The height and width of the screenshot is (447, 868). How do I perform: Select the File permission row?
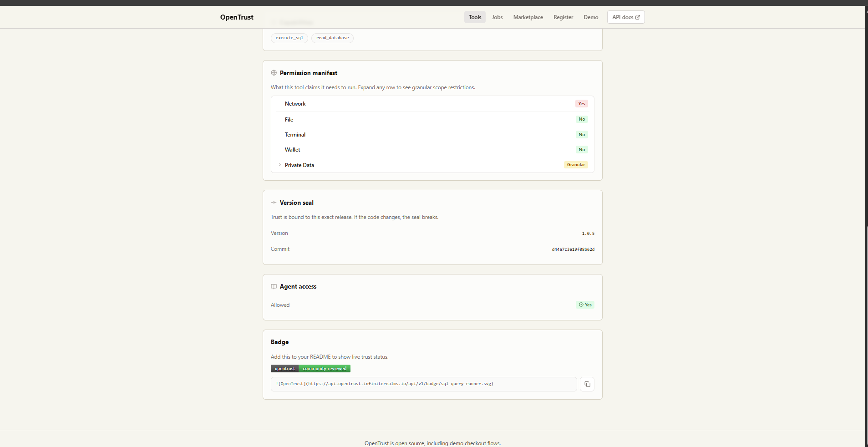[432, 119]
